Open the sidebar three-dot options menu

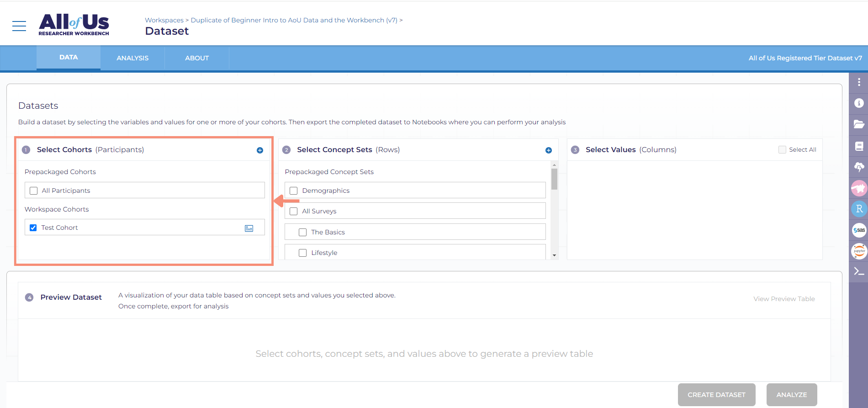coord(859,82)
